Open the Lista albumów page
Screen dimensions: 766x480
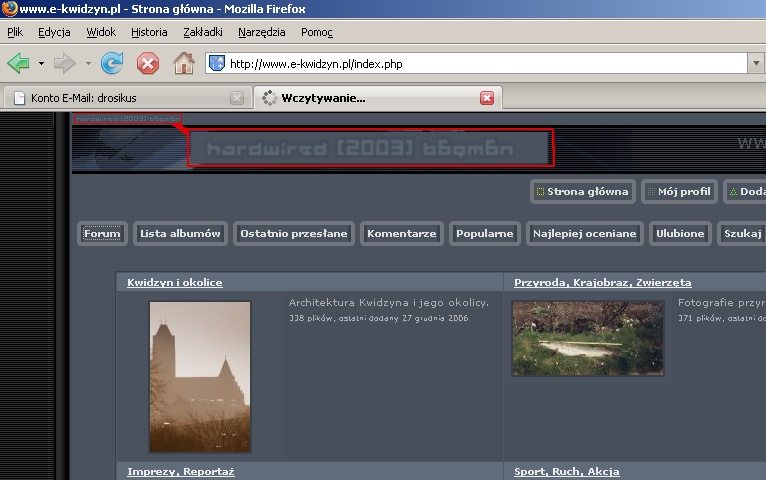(180, 234)
